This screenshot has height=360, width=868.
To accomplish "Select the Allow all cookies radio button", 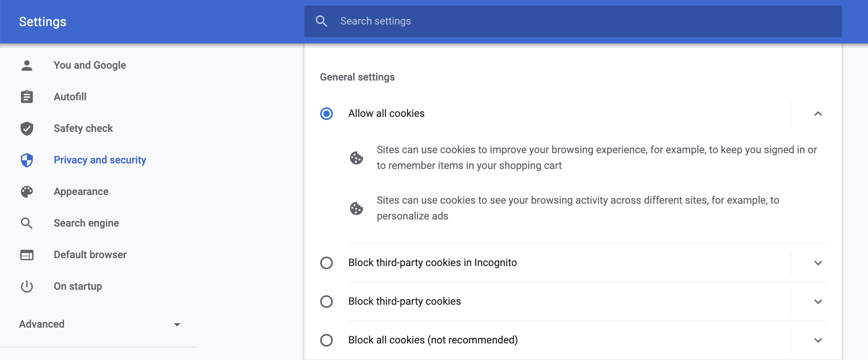I will pos(326,114).
